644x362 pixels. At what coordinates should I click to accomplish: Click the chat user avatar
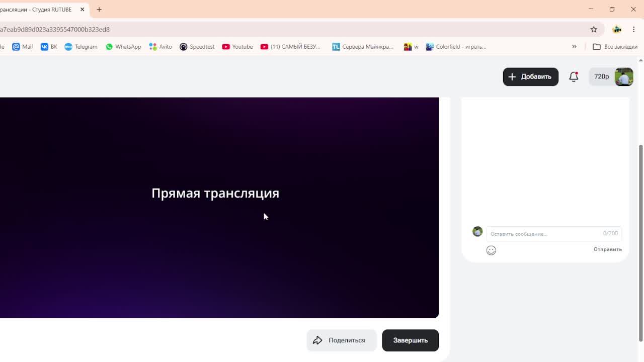477,231
